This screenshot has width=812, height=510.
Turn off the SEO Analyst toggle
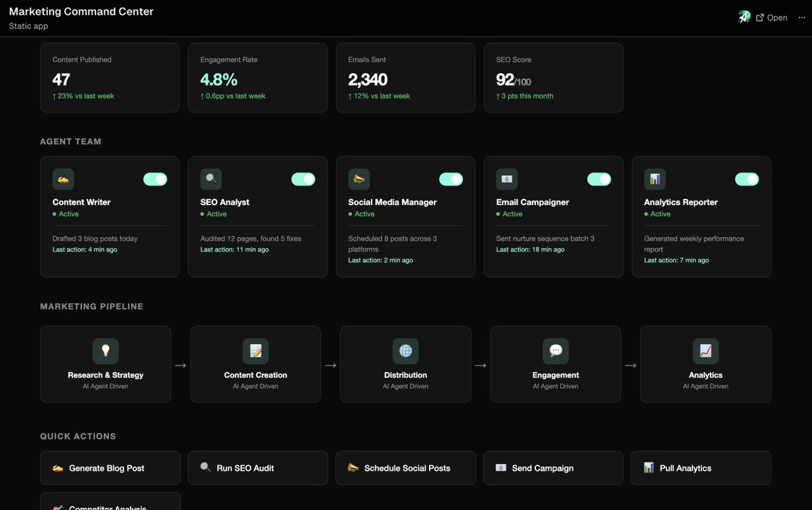[x=303, y=179]
